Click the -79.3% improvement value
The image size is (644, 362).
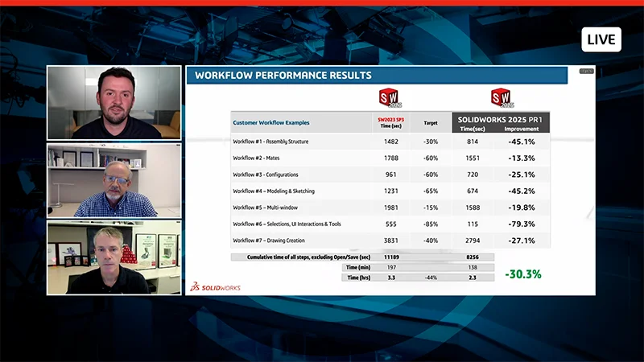point(522,224)
